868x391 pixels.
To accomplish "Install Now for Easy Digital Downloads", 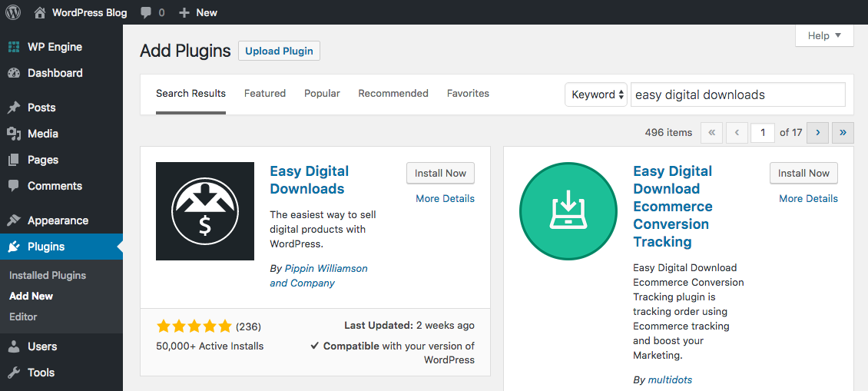I will pyautogui.click(x=441, y=174).
